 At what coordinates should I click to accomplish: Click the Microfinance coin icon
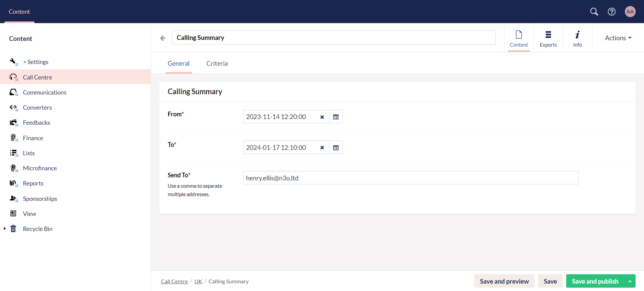(13, 168)
